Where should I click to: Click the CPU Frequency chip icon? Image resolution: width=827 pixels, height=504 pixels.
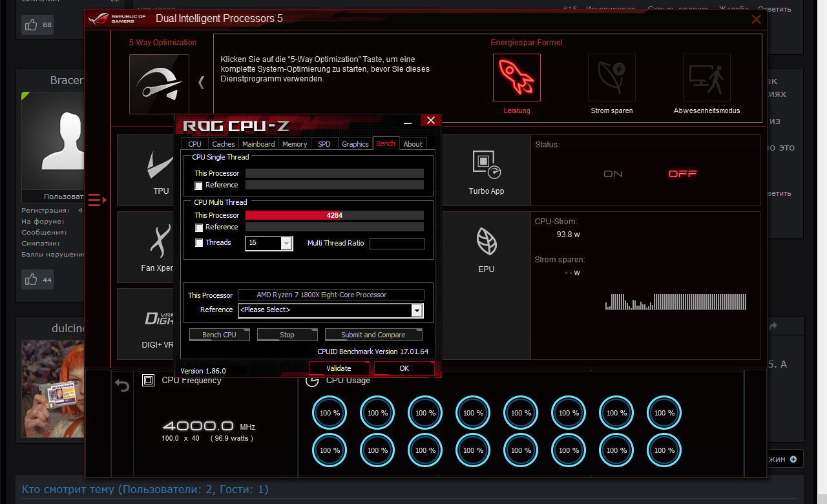coord(148,381)
